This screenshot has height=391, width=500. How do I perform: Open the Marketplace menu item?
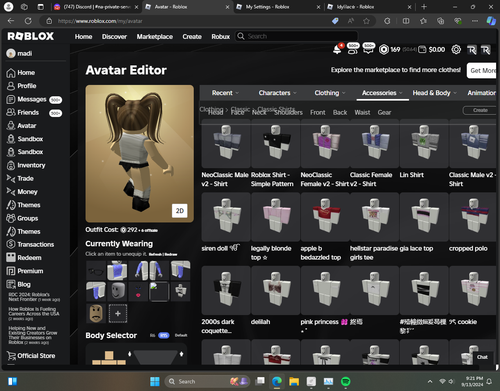click(155, 36)
